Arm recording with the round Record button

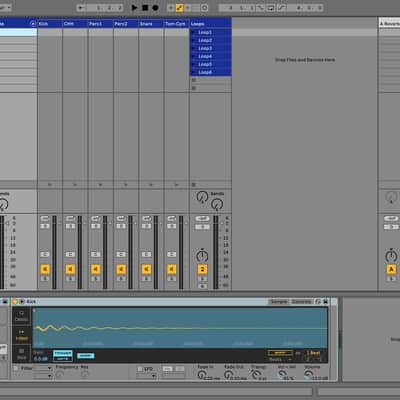click(155, 7)
